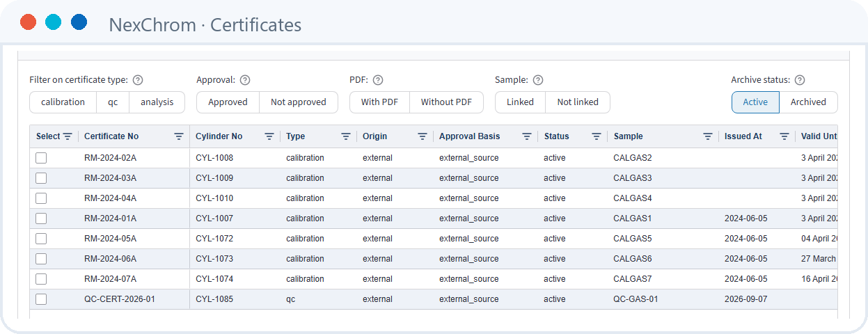Sort by Status column header
The width and height of the screenshot is (868, 334).
[556, 136]
